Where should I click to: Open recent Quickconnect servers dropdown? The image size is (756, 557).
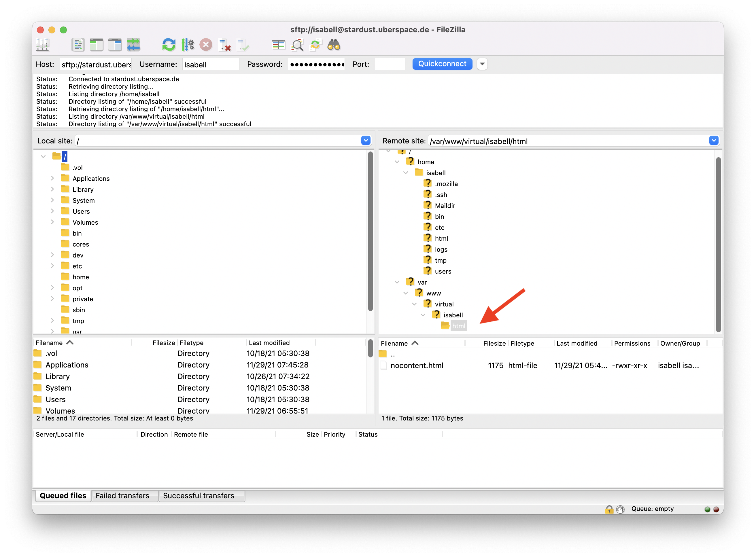[482, 64]
